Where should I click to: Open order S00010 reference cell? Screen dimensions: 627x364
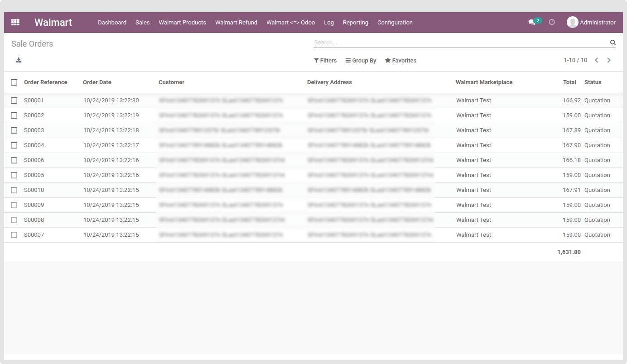point(34,190)
